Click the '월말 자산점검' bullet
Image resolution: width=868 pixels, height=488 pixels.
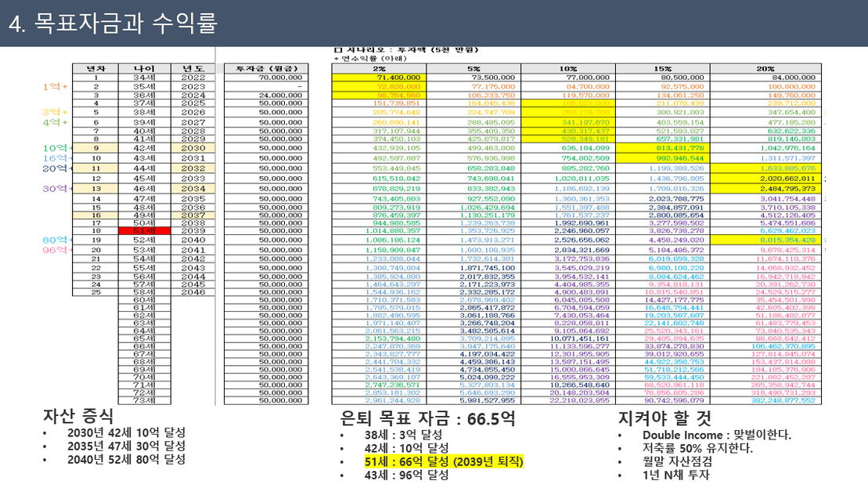[677, 461]
